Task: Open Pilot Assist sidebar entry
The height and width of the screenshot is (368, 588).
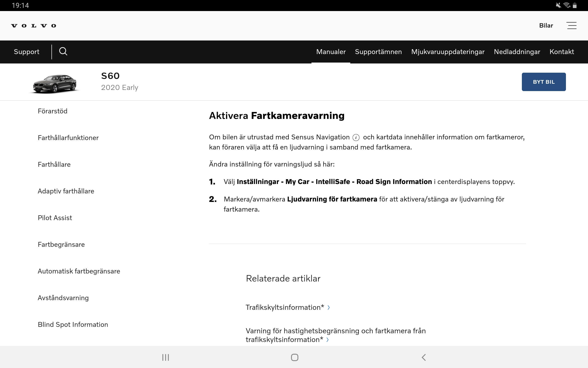Action: pos(55,218)
